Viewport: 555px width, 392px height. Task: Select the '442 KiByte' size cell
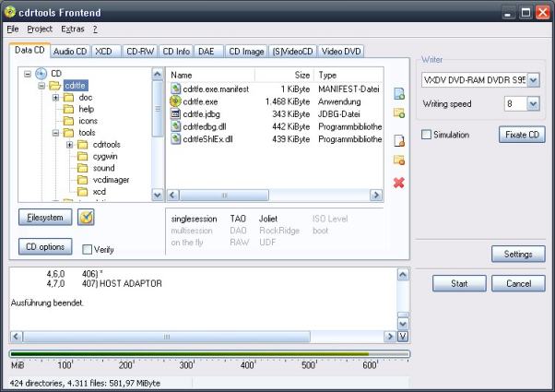pos(291,126)
